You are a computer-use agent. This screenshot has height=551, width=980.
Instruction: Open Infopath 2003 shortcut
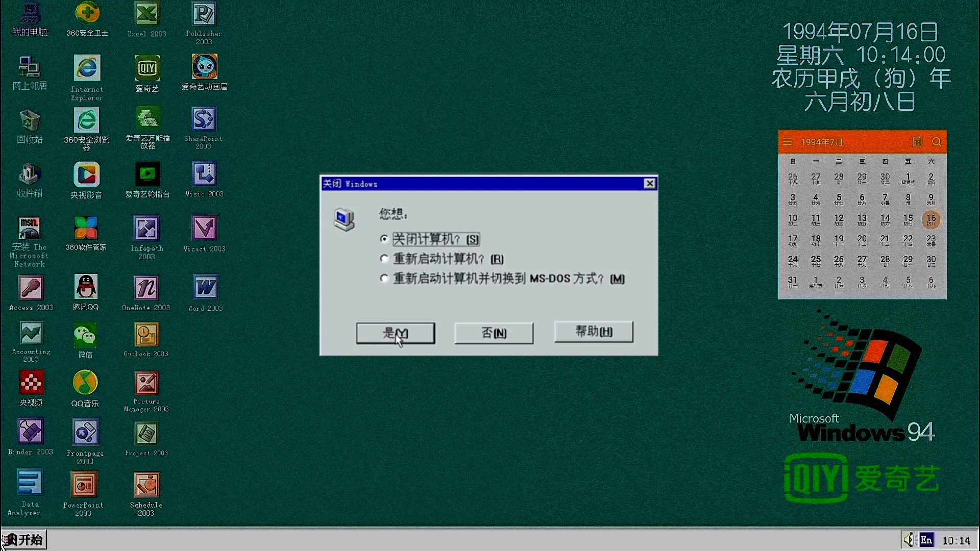146,238
